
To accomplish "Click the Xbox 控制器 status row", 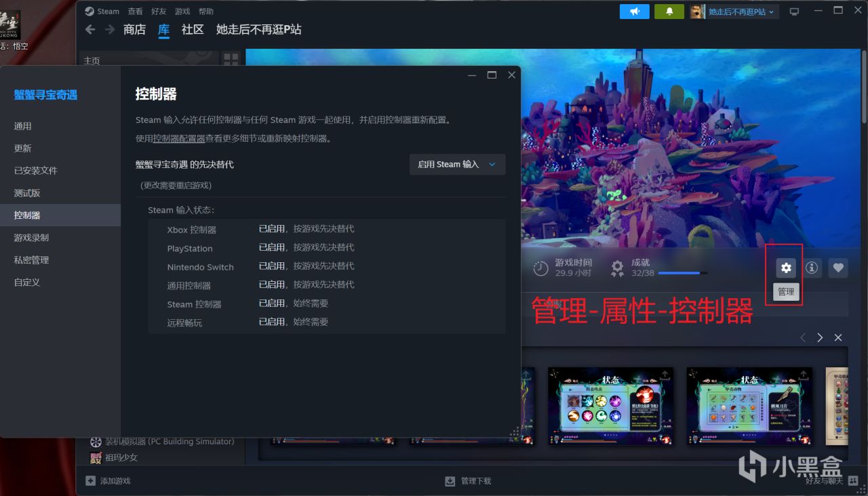I will click(x=327, y=229).
